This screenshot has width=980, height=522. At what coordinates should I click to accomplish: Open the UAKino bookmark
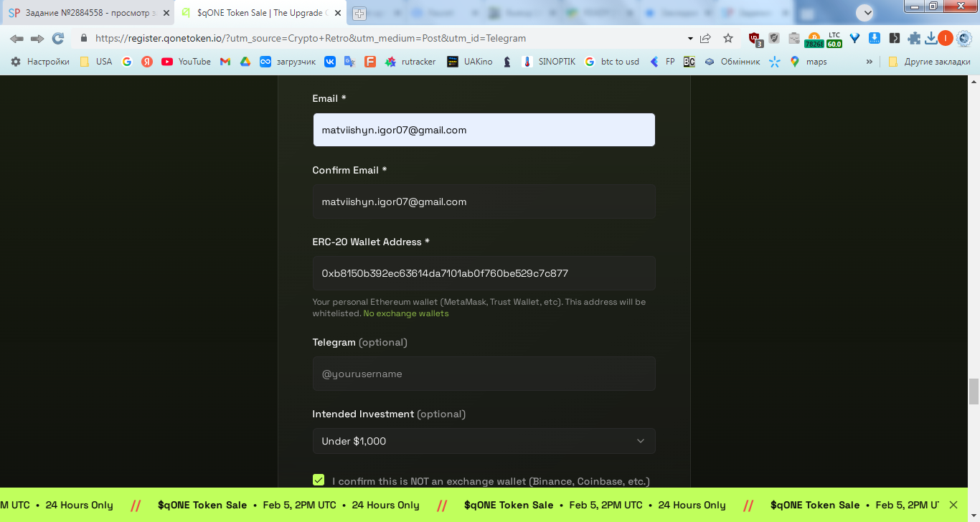click(x=469, y=62)
